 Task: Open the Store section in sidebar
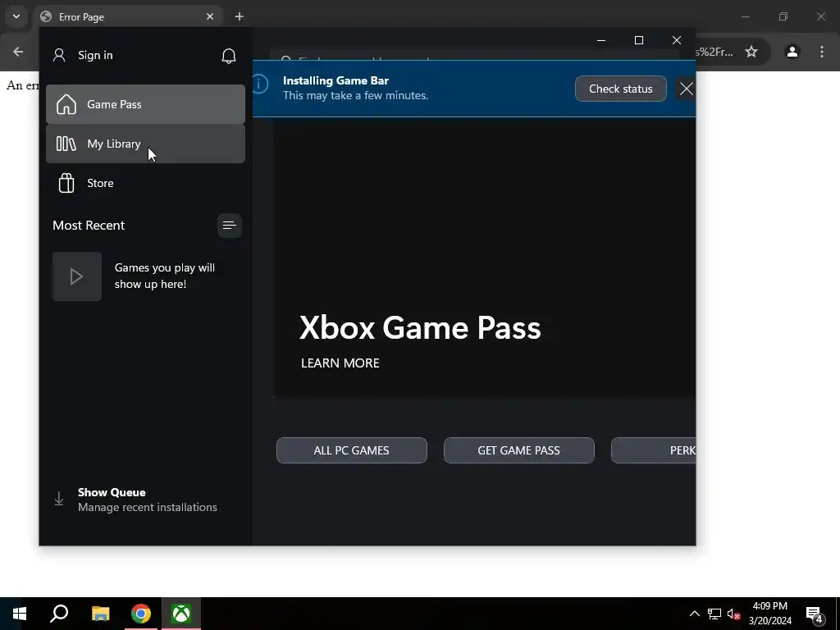point(145,183)
